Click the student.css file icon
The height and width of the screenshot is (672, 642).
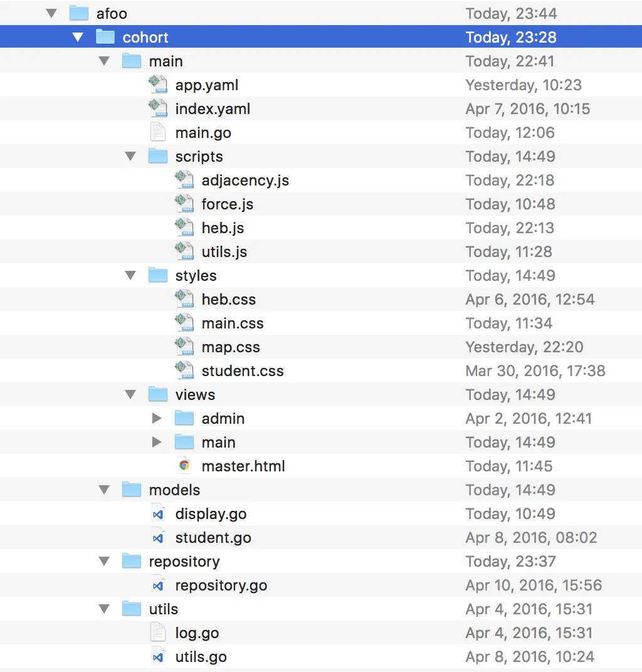[x=184, y=370]
